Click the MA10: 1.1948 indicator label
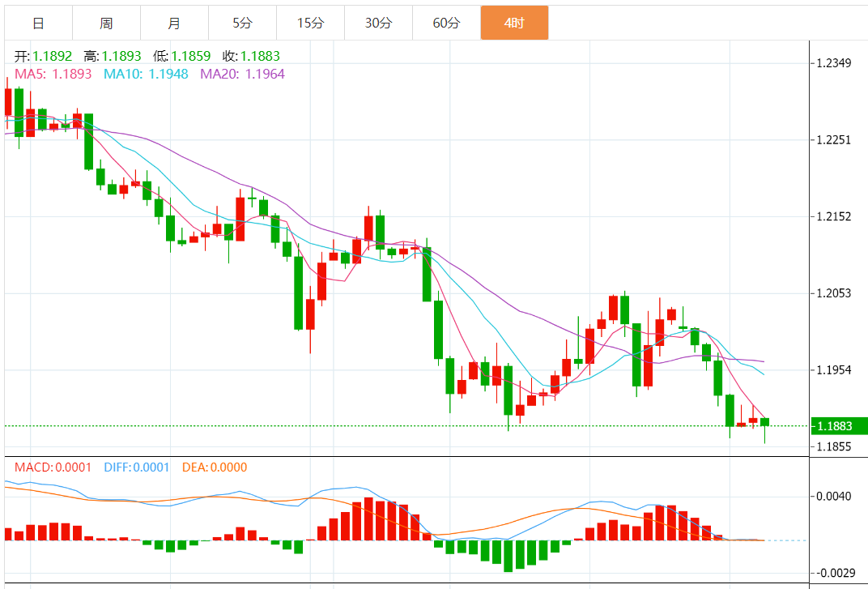This screenshot has height=589, width=868. (x=146, y=74)
